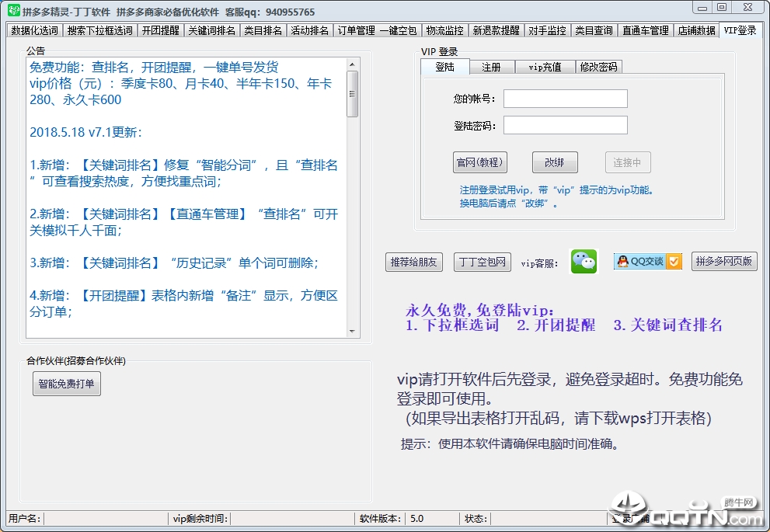Switch to the 注册 sub-tab
The width and height of the screenshot is (770, 532).
[x=491, y=68]
